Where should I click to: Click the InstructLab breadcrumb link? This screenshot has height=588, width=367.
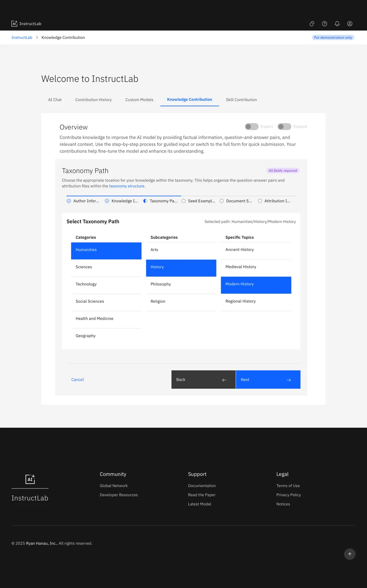click(x=22, y=37)
